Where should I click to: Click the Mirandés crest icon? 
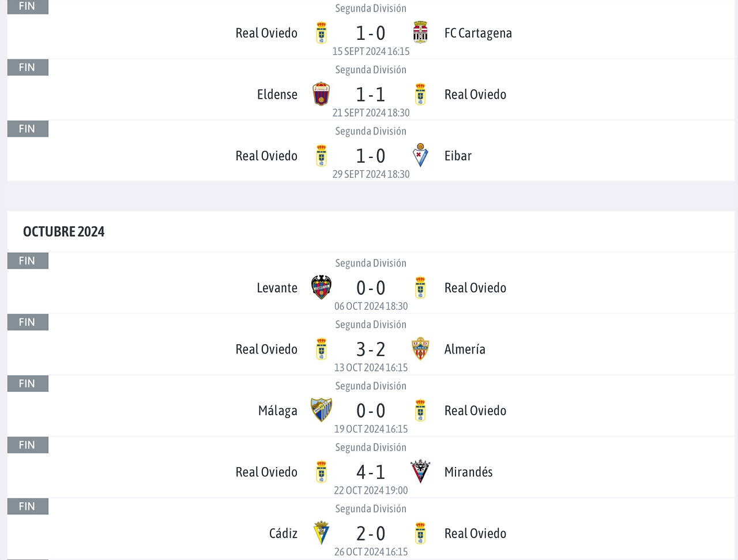[x=420, y=472]
